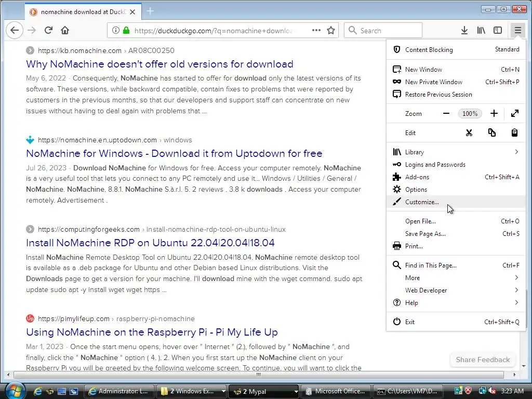Select Open File... menu item
This screenshot has height=399, width=532.
coord(456,221)
